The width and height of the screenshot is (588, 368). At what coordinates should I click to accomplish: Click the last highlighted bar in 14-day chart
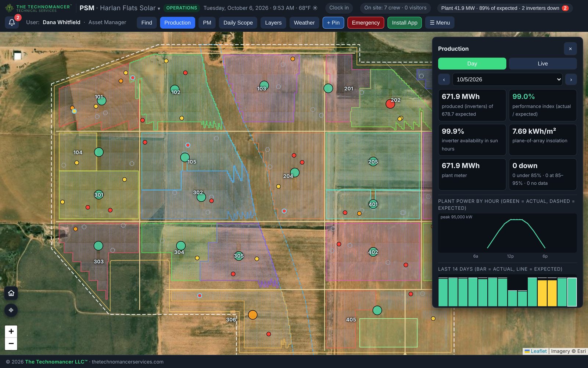coord(572,292)
